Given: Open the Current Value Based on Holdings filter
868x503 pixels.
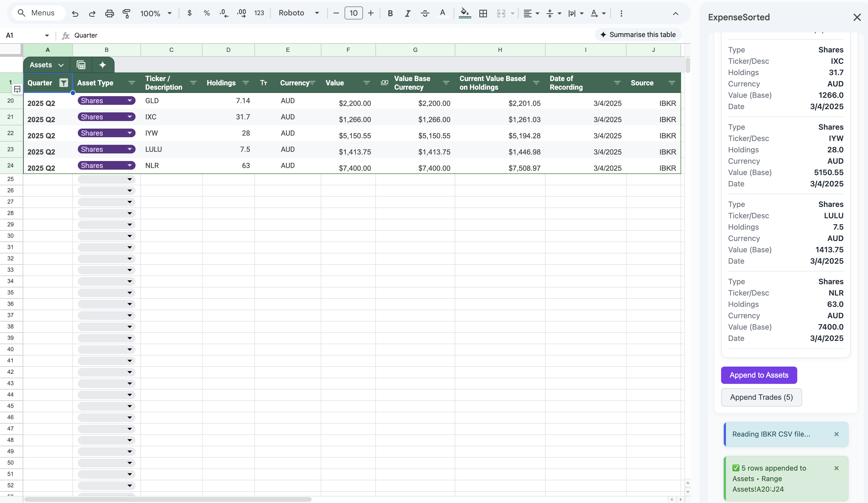Looking at the screenshot, I should pos(536,83).
